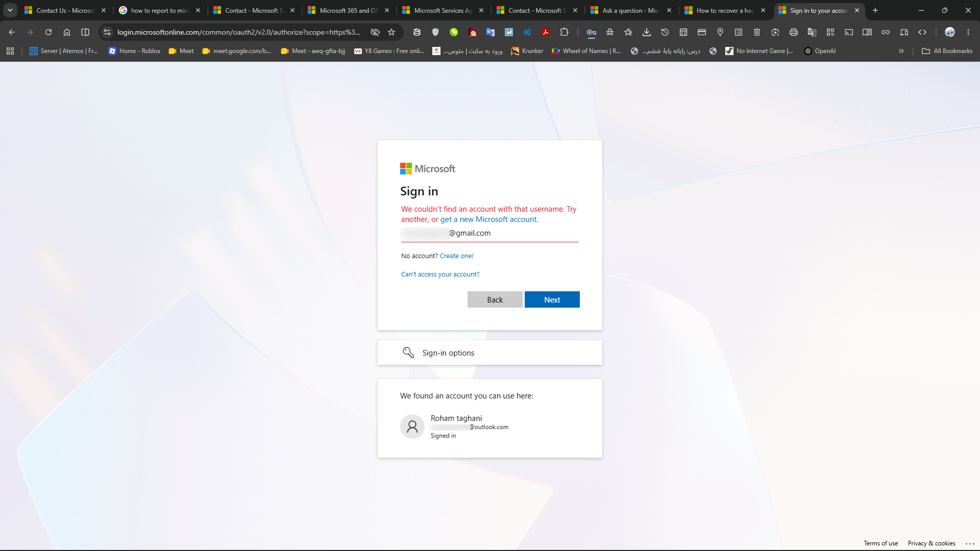Image resolution: width=980 pixels, height=551 pixels.
Task: Follow the 'Create one!' link
Action: [457, 256]
